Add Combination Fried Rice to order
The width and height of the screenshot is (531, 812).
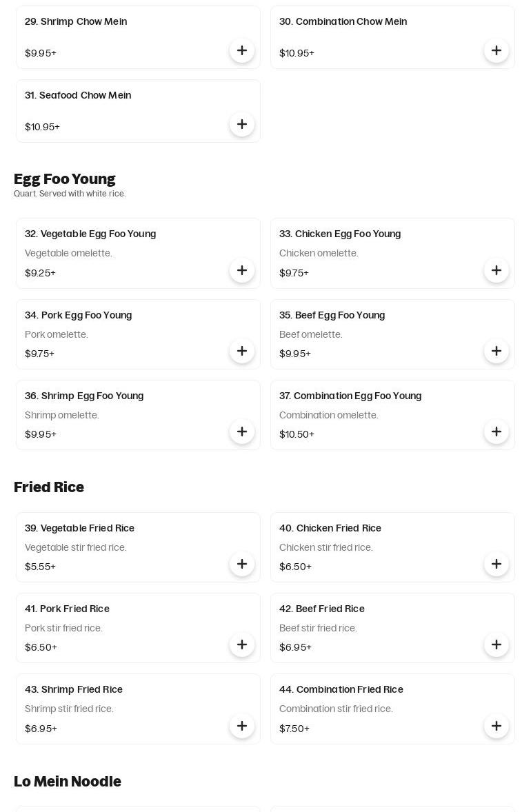tap(497, 726)
